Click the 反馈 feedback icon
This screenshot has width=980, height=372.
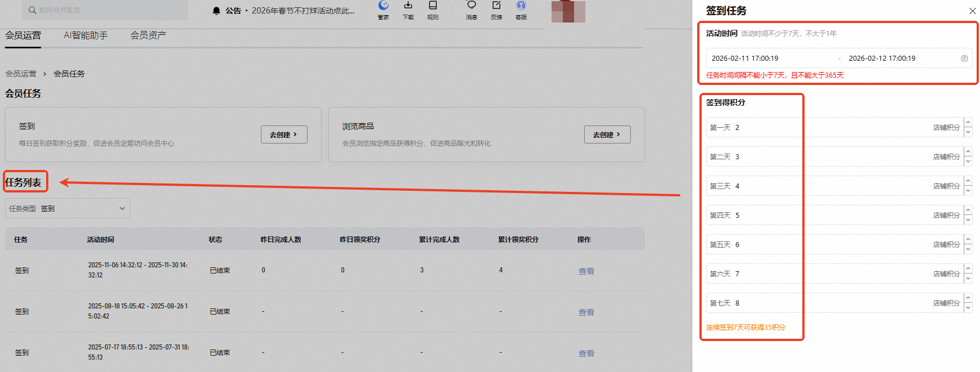(496, 6)
